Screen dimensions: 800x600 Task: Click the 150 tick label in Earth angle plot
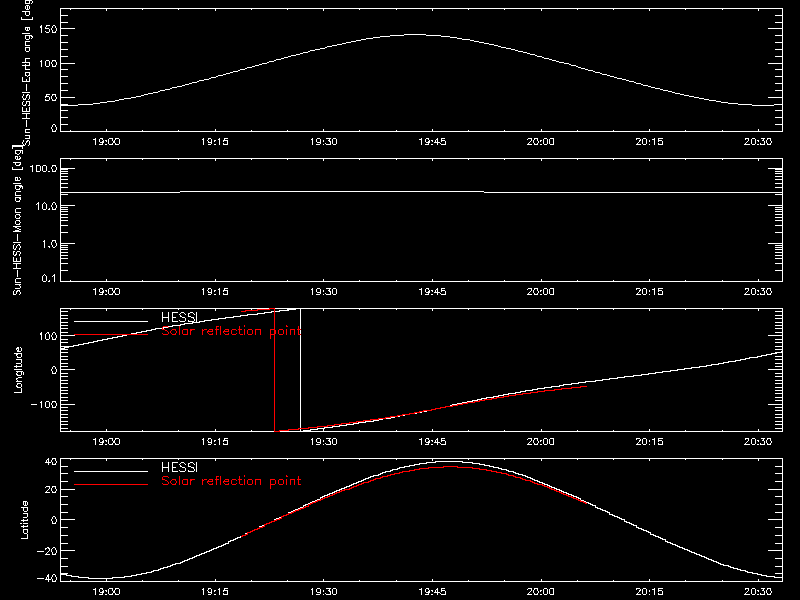tap(48, 29)
